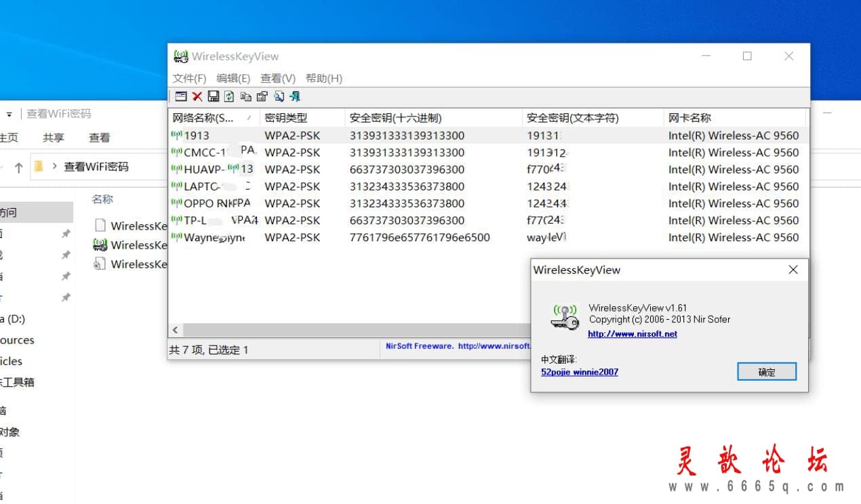Click the gear config file icon in Explorer

[x=100, y=264]
